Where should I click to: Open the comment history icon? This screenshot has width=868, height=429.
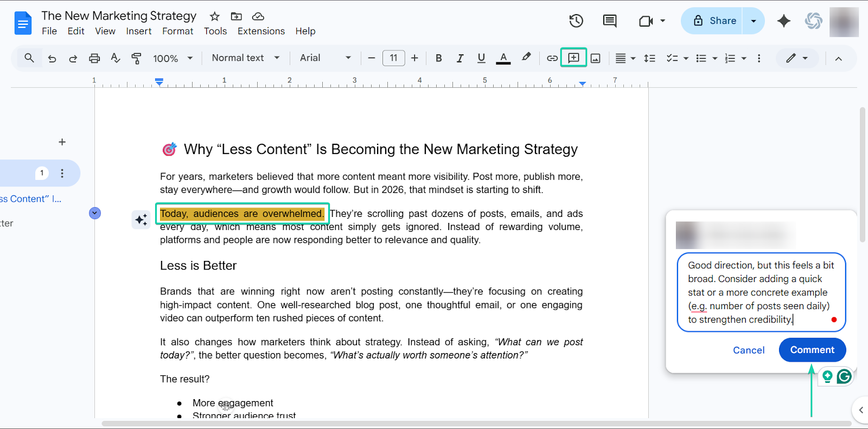[x=610, y=21]
